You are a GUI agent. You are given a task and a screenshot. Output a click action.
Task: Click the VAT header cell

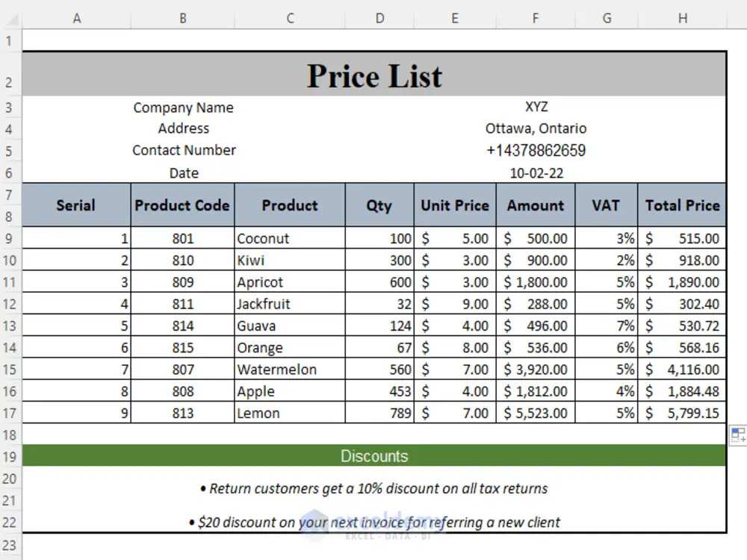coord(606,205)
